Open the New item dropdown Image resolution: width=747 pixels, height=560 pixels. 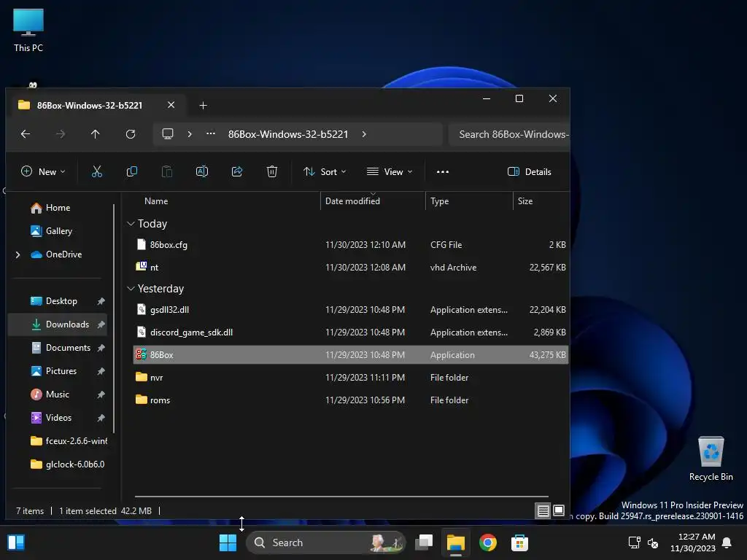(x=43, y=172)
